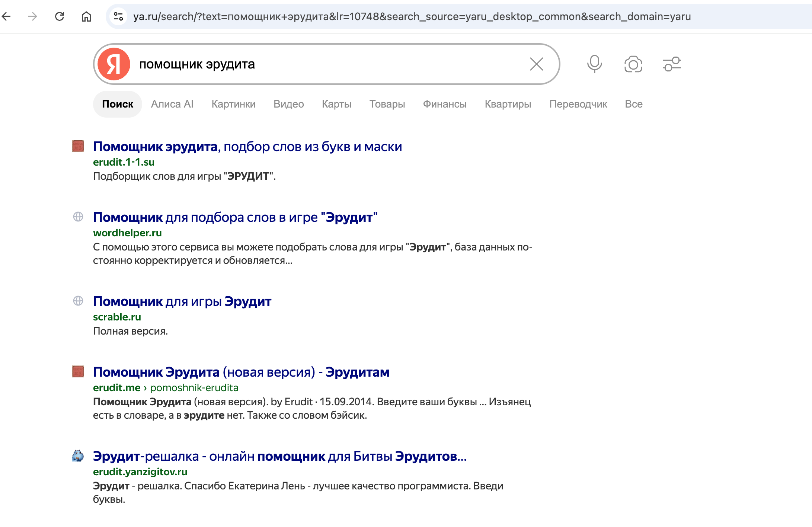Screen dimensions: 812x527
Task: Open the Видео tab
Action: click(x=289, y=104)
